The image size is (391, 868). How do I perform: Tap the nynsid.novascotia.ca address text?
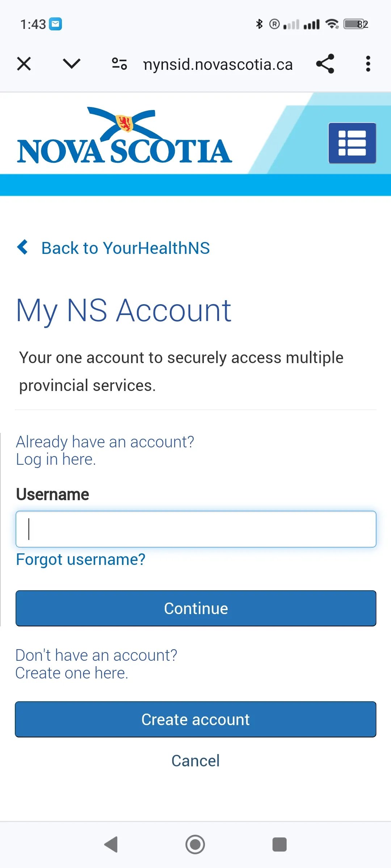pos(218,64)
